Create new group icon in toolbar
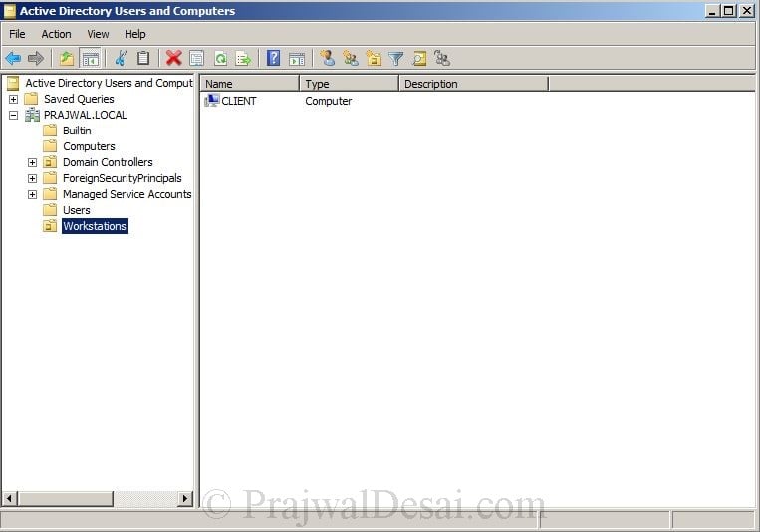This screenshot has height=532, width=760. pyautogui.click(x=351, y=58)
